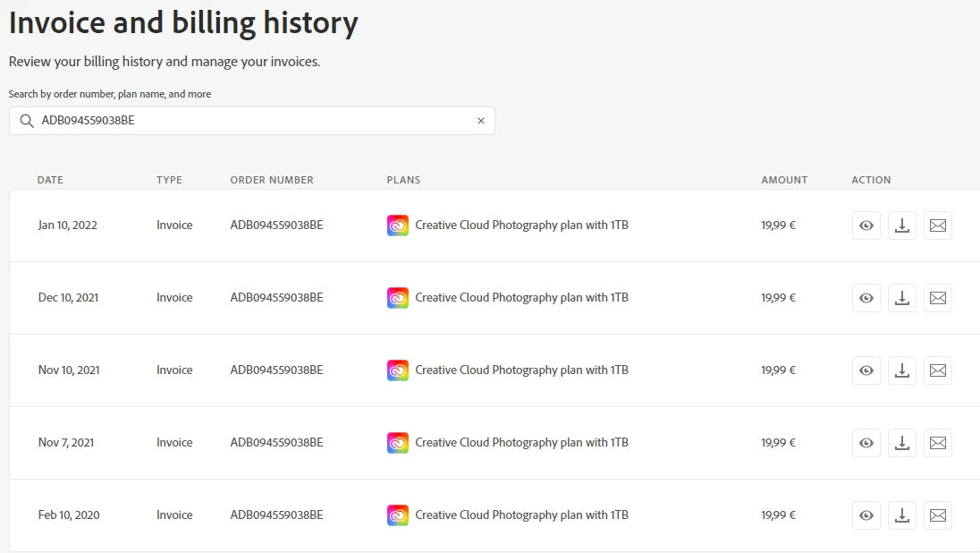Click the ORDER NUMBER column header
The width and height of the screenshot is (980, 553).
[x=272, y=180]
